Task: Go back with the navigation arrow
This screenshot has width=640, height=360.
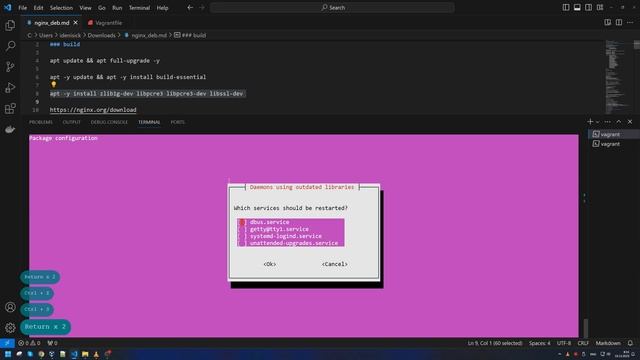Action: (190, 7)
